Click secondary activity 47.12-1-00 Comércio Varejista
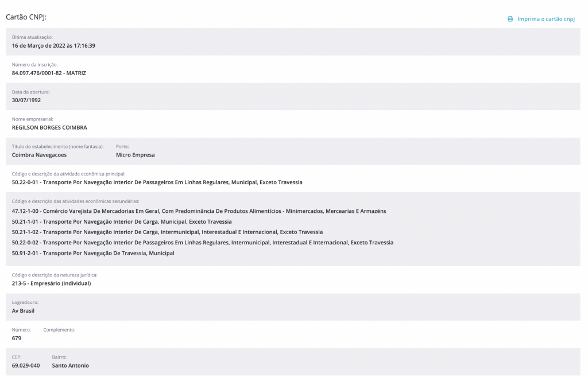The image size is (588, 378). point(199,211)
